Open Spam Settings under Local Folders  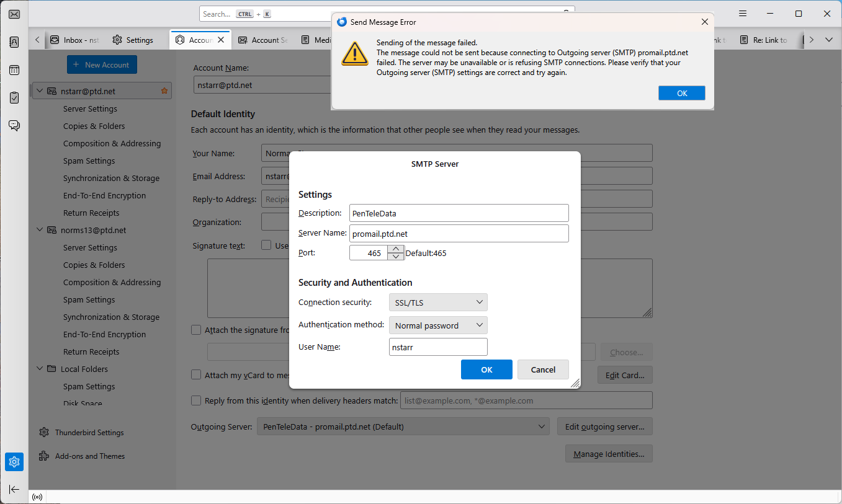click(89, 386)
